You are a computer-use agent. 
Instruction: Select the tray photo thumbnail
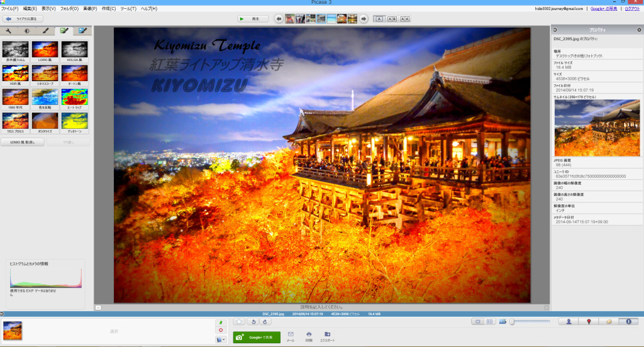(x=13, y=331)
